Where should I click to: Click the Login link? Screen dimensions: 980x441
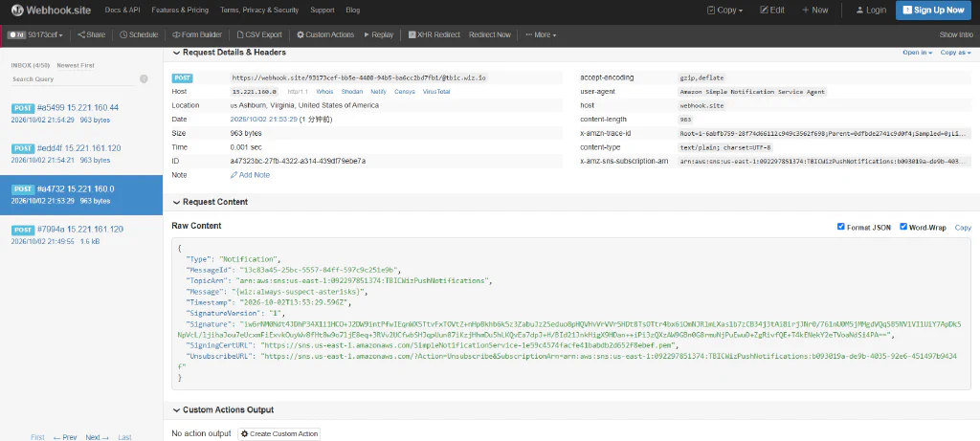(x=871, y=10)
